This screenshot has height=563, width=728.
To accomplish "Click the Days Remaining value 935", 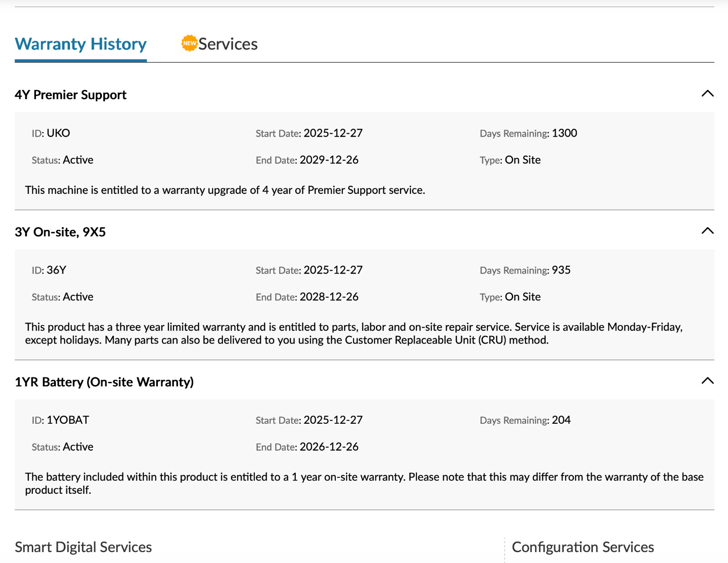I will click(x=561, y=270).
